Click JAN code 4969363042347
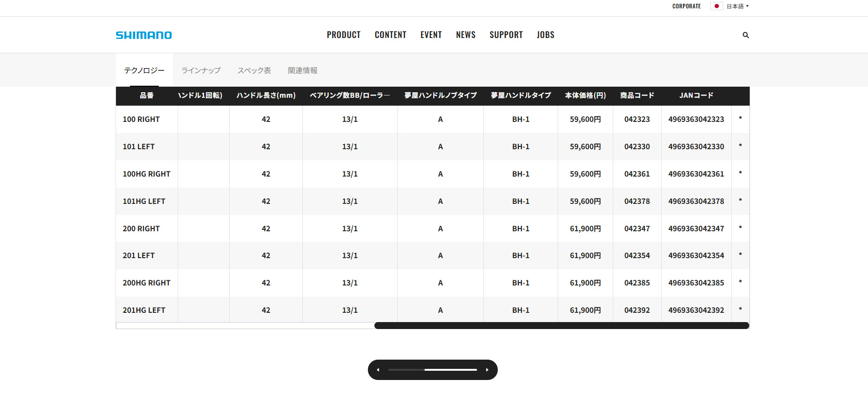The width and height of the screenshot is (868, 418). [696, 229]
